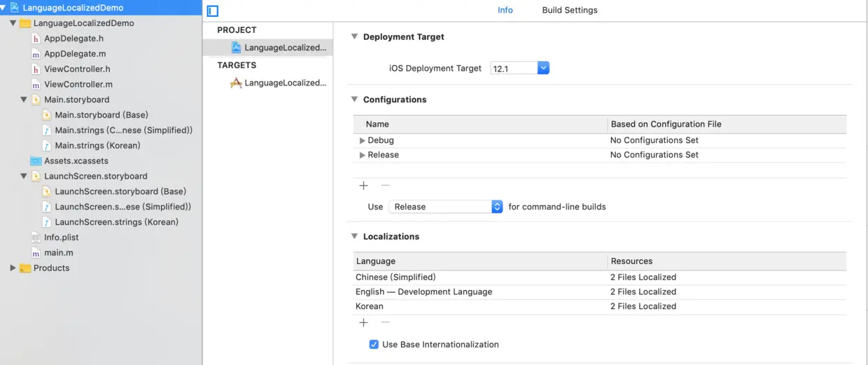Viewport: 868px width, 365px height.
Task: Click the add localization plus button
Action: 363,323
